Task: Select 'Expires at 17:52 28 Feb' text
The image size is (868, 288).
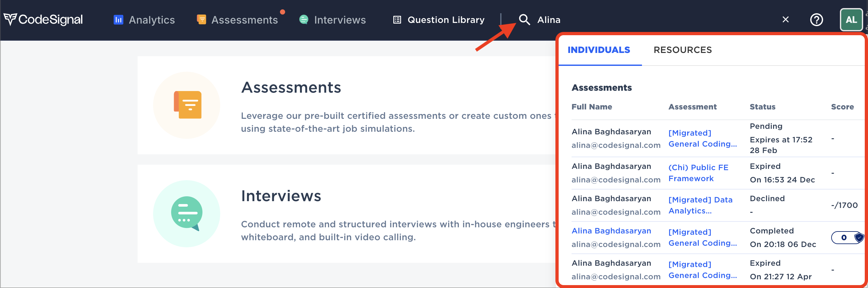Action: point(781,145)
